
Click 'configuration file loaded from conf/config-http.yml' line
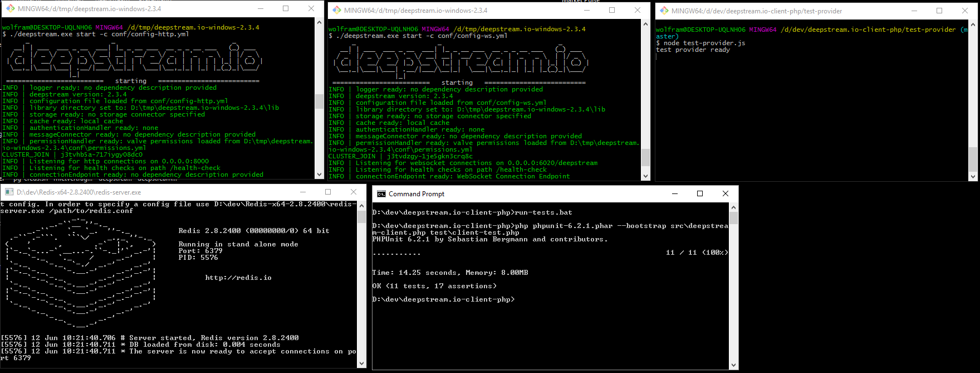tap(115, 101)
